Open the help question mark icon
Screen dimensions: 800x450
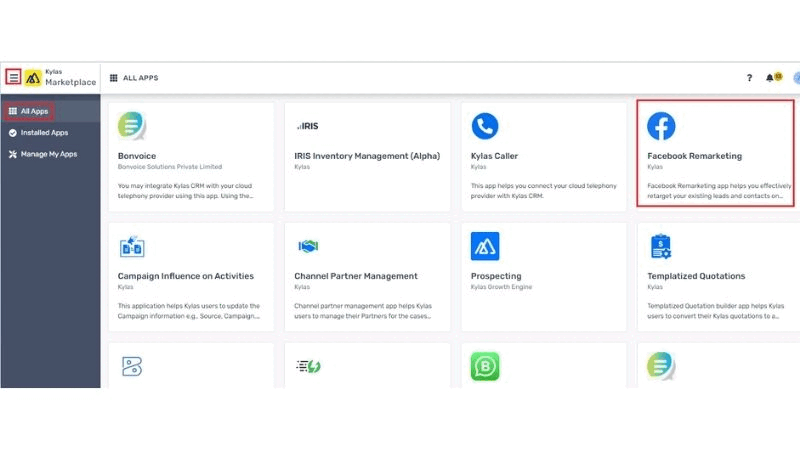749,77
